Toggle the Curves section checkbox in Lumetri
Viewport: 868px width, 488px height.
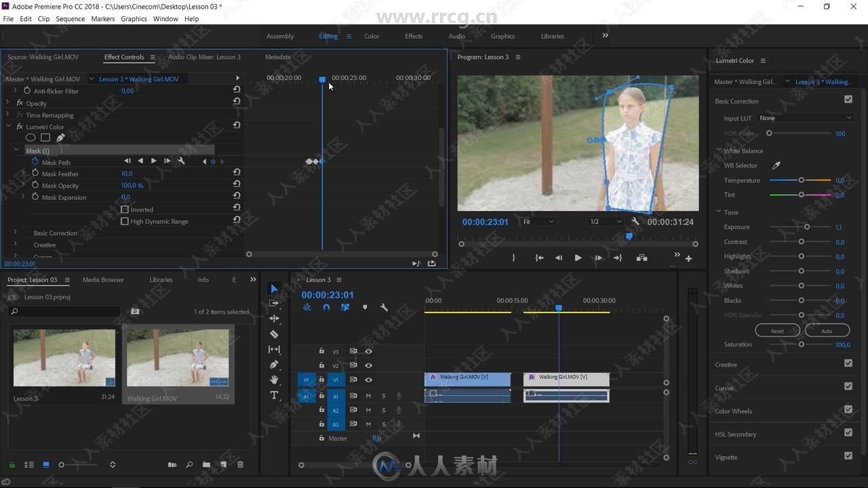(848, 386)
